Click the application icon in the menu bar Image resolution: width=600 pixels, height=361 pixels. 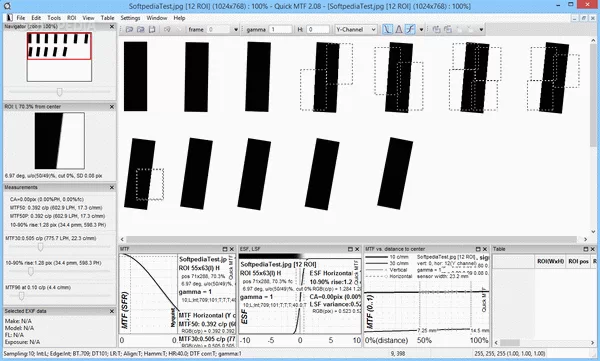click(10, 18)
